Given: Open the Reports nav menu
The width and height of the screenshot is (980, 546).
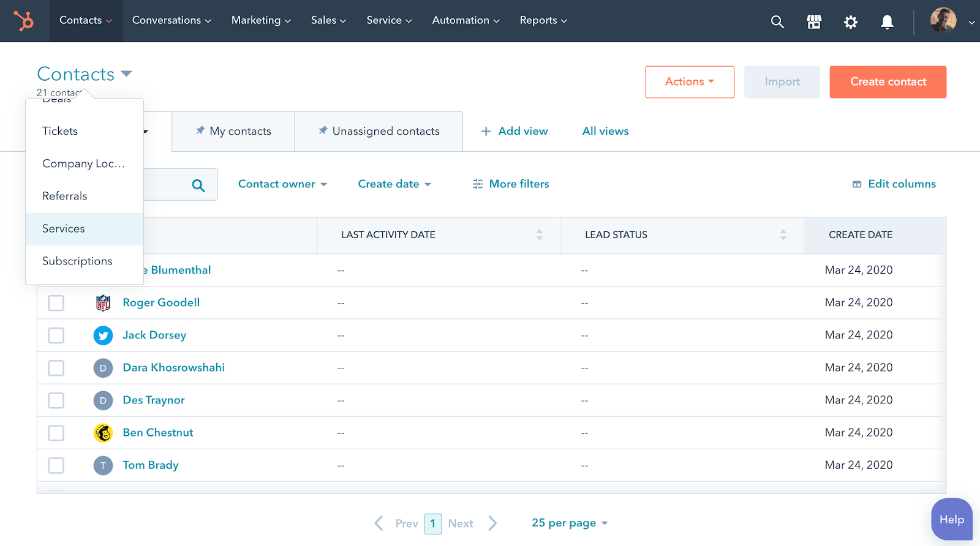Looking at the screenshot, I should 543,20.
